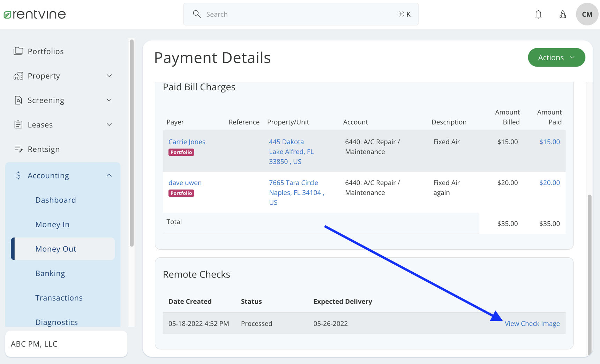This screenshot has width=600, height=364.
Task: Click the rocket product updates icon
Action: coord(562,14)
